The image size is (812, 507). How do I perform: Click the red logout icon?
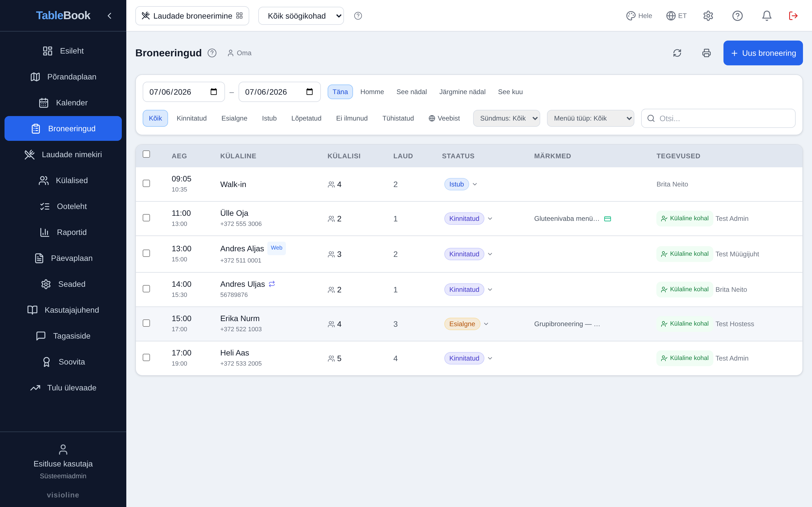tap(793, 16)
